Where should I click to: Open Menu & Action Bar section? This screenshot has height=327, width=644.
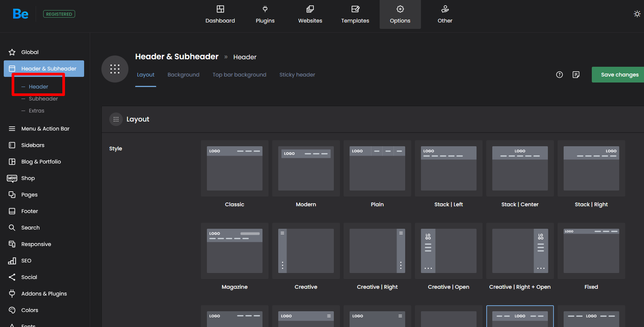44,129
